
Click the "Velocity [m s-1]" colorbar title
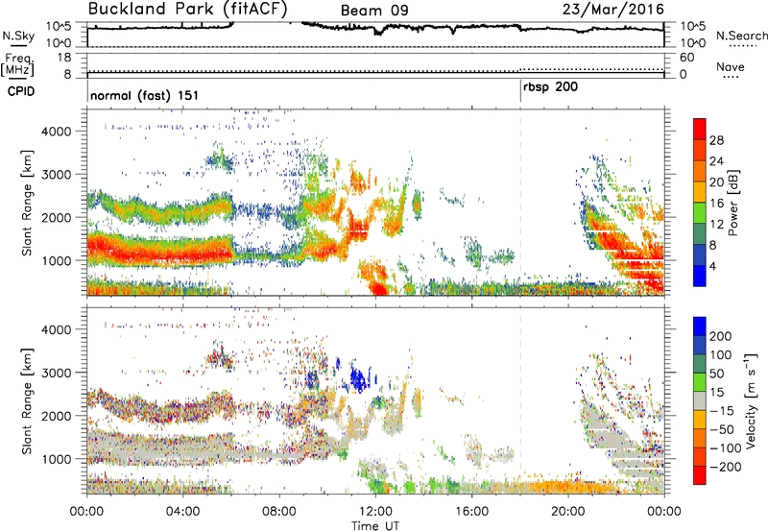coord(750,400)
